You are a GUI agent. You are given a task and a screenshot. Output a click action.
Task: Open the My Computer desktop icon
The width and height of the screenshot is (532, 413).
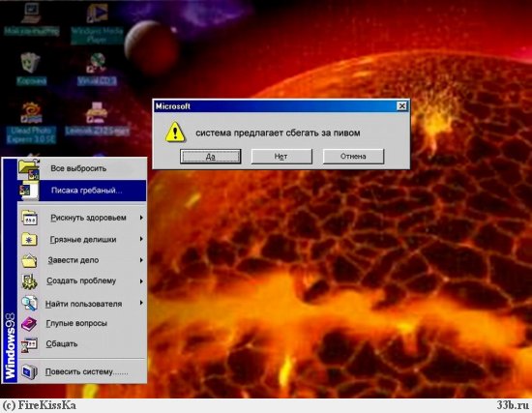31,18
